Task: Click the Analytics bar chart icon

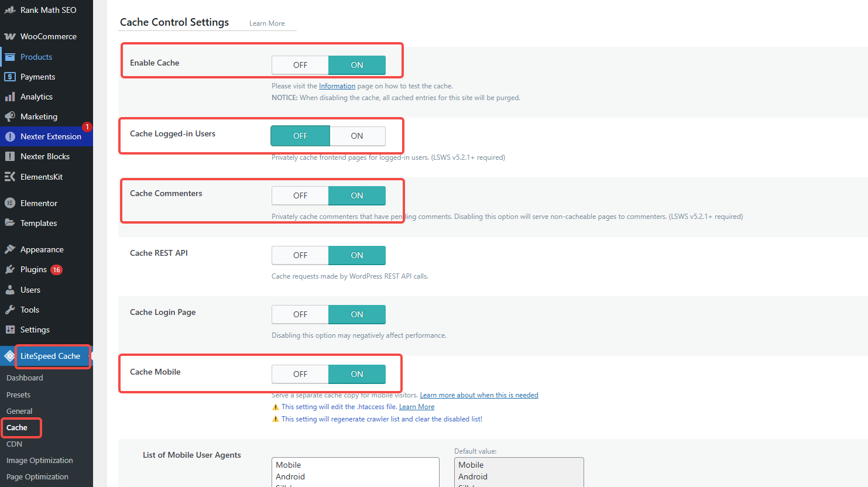Action: (x=10, y=97)
